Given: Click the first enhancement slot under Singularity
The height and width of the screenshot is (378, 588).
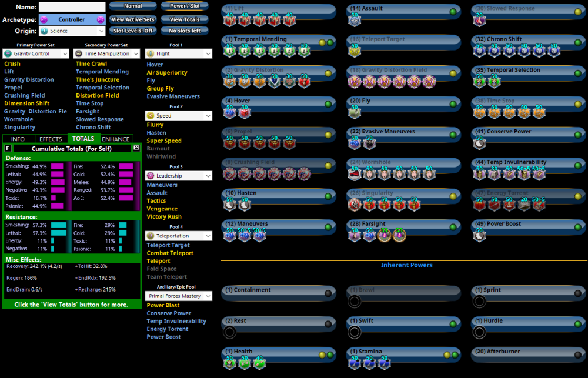Looking at the screenshot, I should (x=355, y=205).
